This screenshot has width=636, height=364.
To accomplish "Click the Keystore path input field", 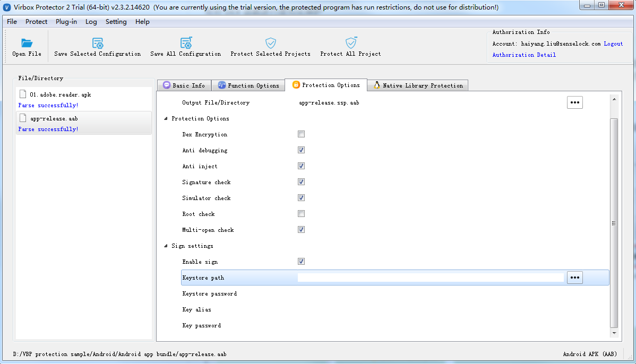I will point(431,278).
